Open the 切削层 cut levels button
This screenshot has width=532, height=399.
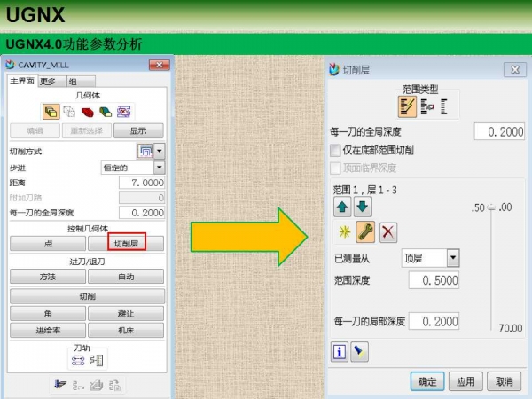126,244
